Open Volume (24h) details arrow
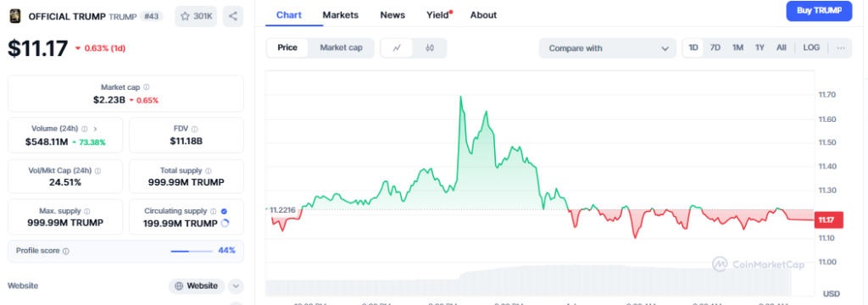This screenshot has width=868, height=305. (95, 129)
